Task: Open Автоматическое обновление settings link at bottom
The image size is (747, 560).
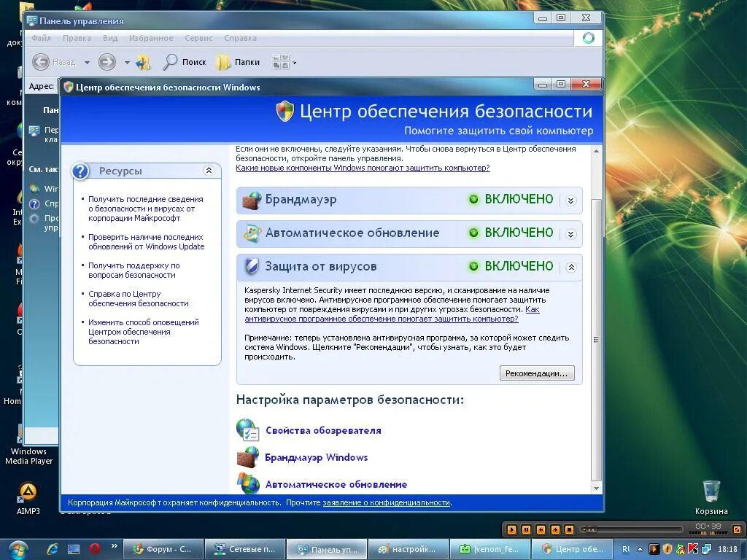Action: pos(336,485)
